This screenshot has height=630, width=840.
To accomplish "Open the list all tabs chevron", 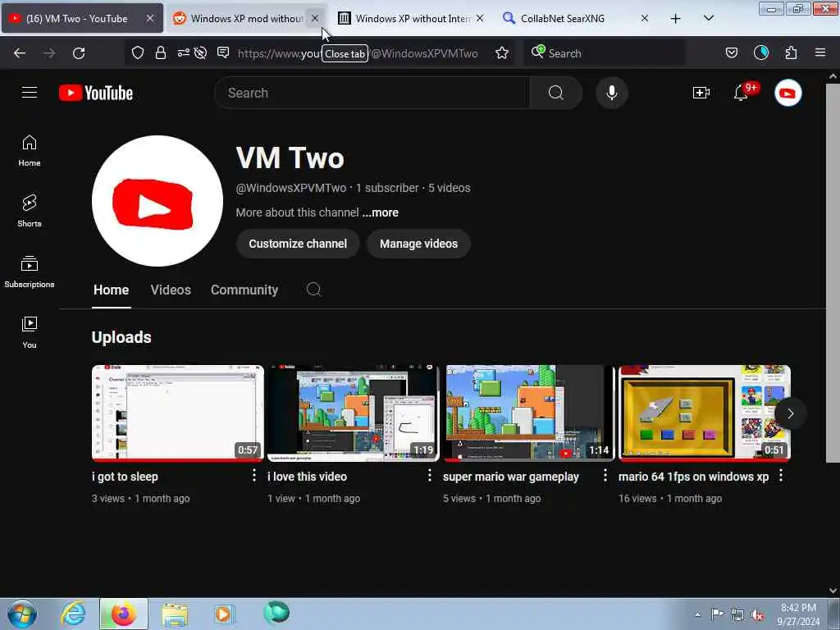I will click(x=708, y=18).
